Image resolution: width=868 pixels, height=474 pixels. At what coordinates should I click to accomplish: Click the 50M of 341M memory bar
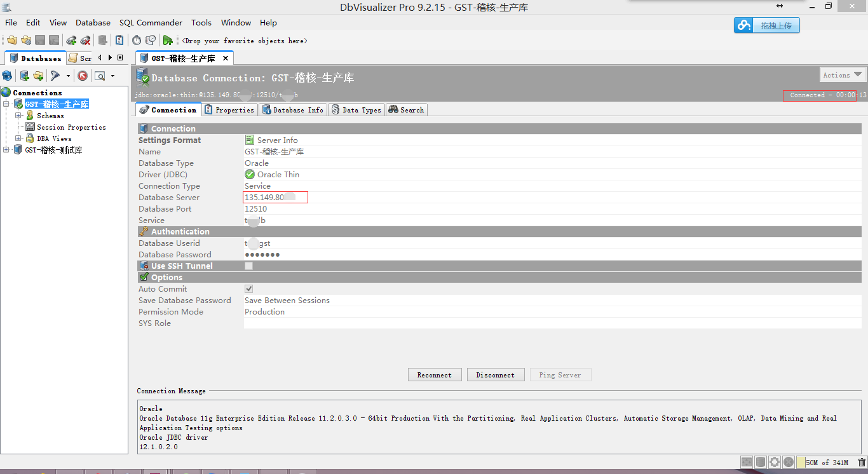826,463
